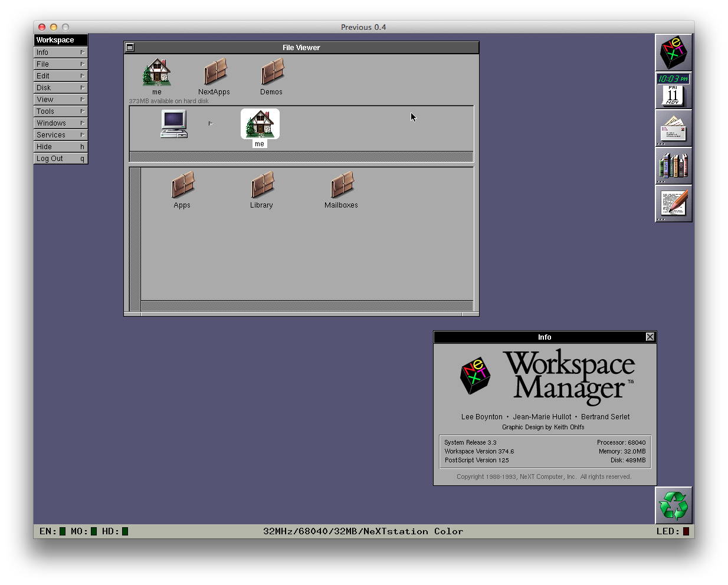728x585 pixels.
Task: Click the NeXT cube dock icon
Action: point(674,52)
